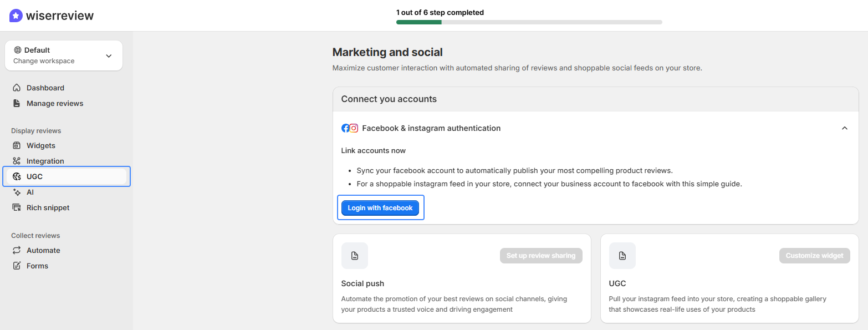Open the Automate icon under Collect reviews
The width and height of the screenshot is (868, 330).
point(18,250)
